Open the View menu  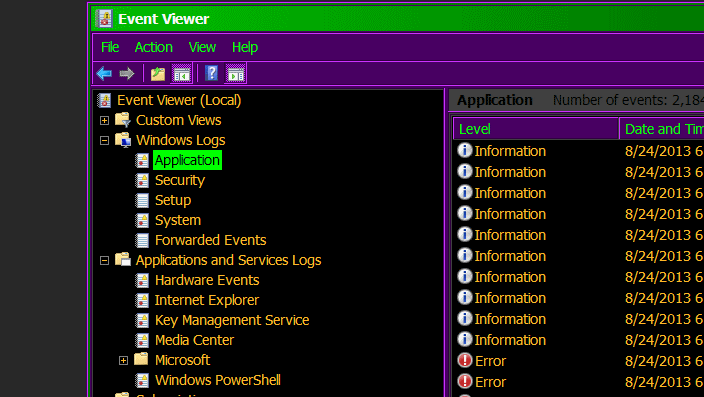point(202,47)
